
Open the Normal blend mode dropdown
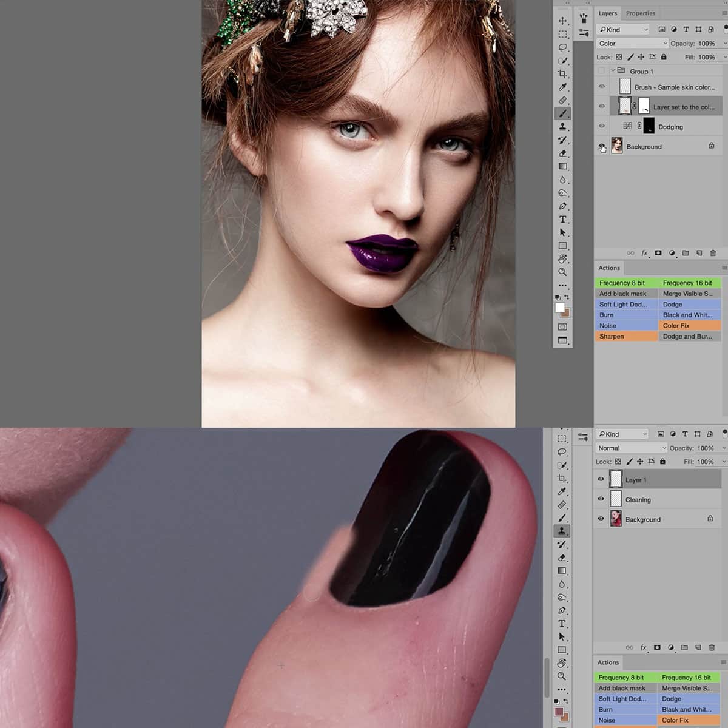point(630,448)
